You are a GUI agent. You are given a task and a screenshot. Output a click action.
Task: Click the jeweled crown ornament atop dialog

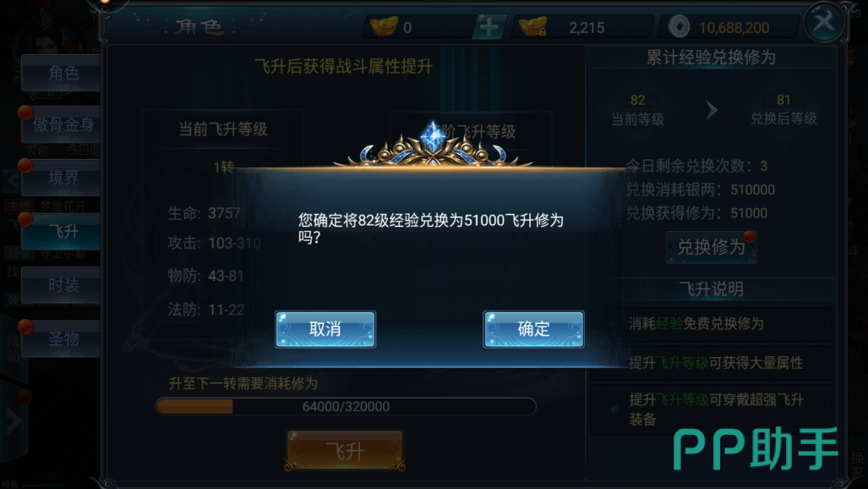[x=433, y=145]
